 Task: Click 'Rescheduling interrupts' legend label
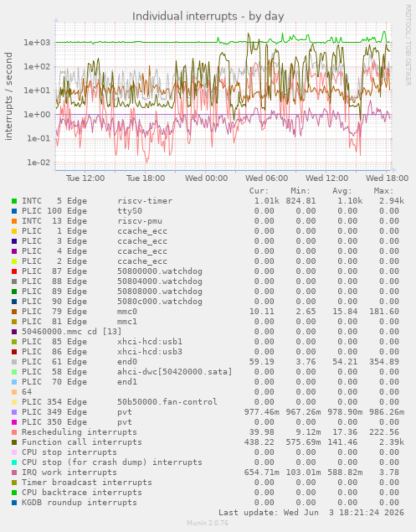click(x=80, y=432)
